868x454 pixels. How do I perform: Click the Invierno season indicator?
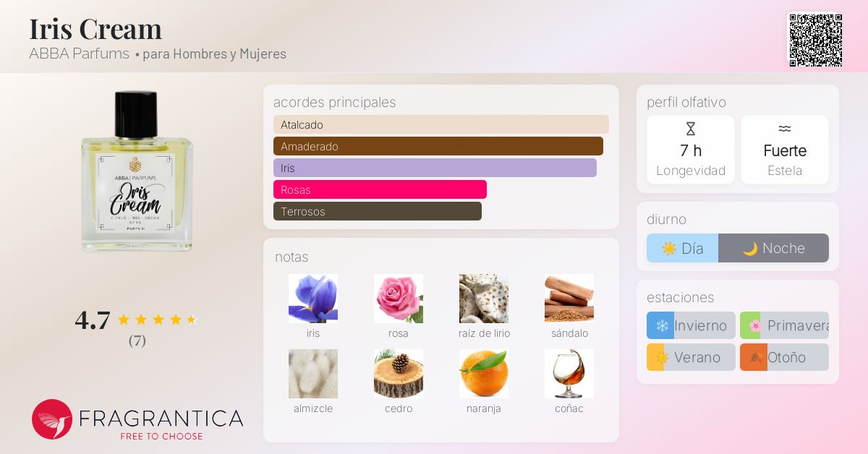tap(691, 325)
